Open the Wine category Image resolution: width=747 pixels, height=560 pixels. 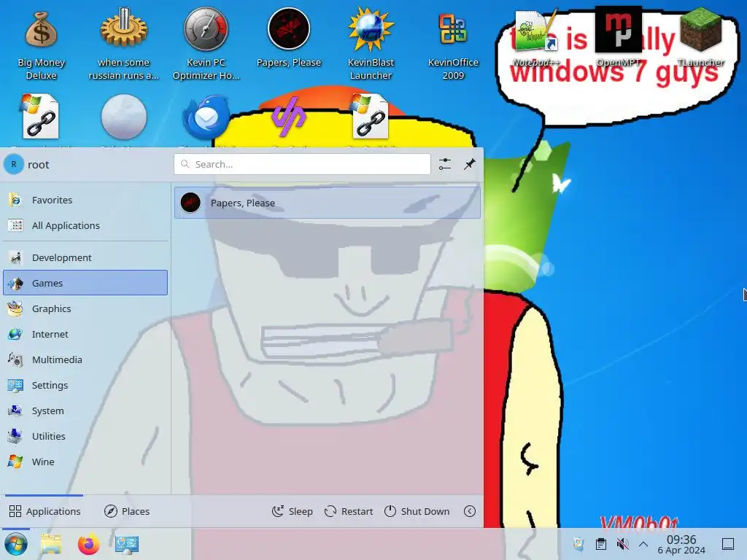(86, 462)
